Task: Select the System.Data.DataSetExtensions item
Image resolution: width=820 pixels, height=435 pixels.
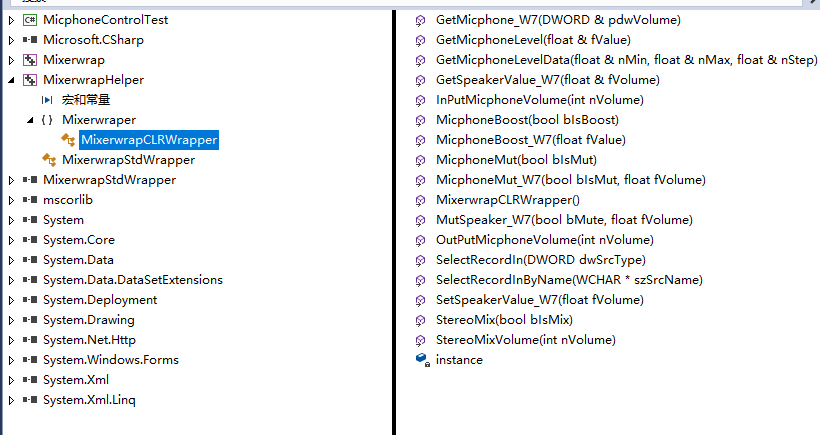Action: click(x=133, y=280)
